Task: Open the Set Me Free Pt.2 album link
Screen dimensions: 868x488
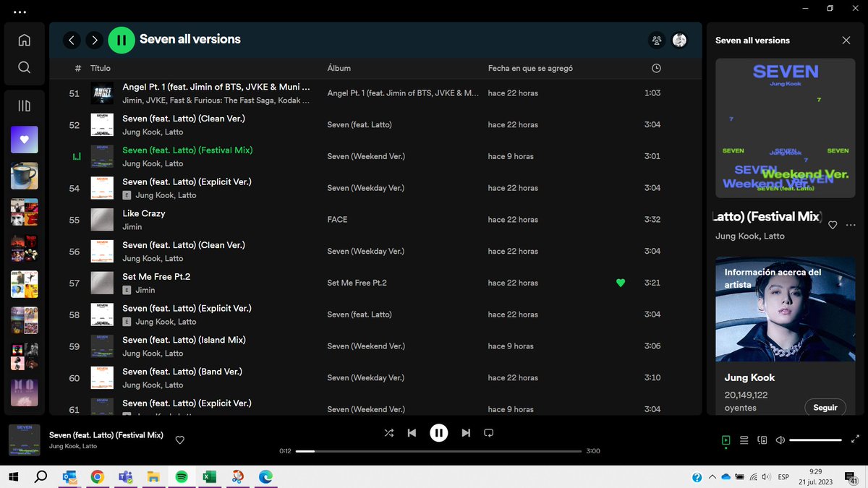Action: tap(357, 283)
